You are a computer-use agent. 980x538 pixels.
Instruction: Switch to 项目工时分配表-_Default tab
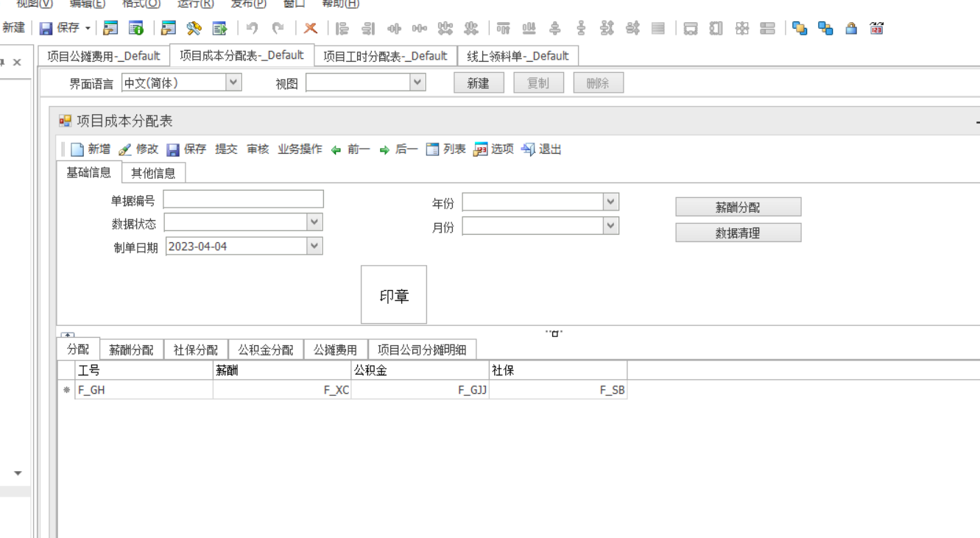pyautogui.click(x=386, y=56)
